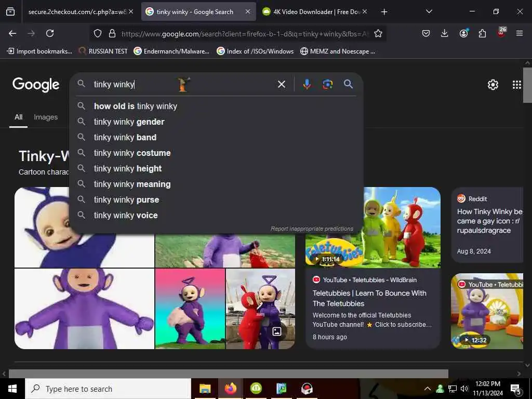Choose suggestion 'tinky winky costume'

(x=216, y=153)
